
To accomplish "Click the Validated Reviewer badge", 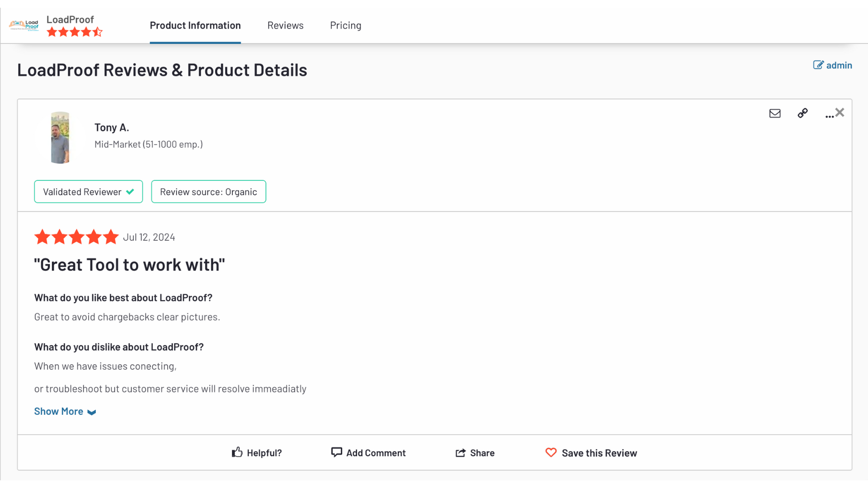I will [x=89, y=192].
